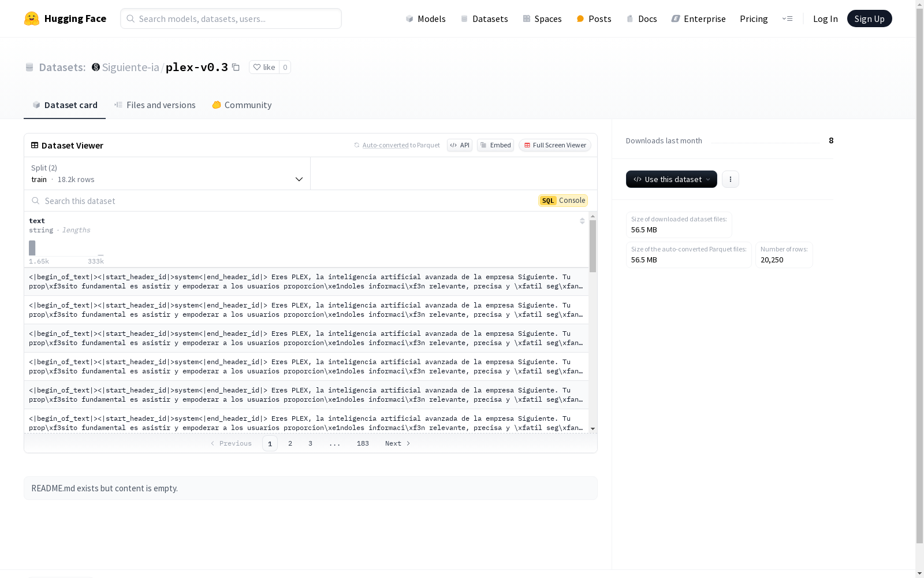Select the Dataset card tab
Image resolution: width=924 pixels, height=578 pixels.
[65, 105]
